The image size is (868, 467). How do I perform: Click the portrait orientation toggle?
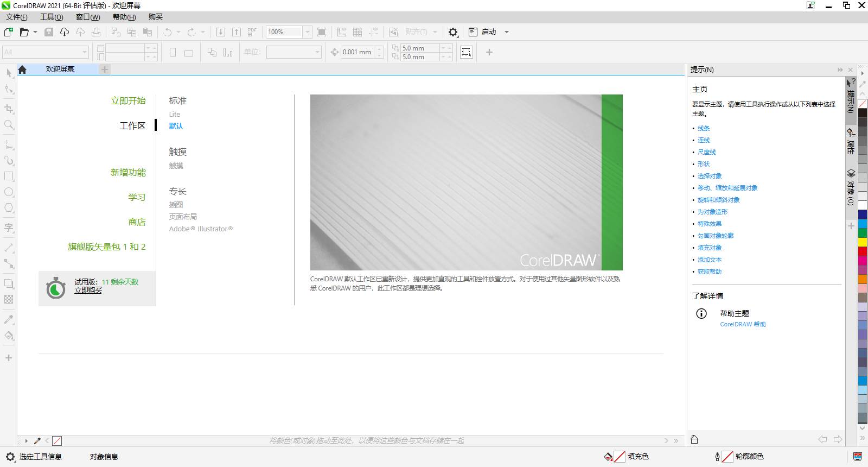click(173, 53)
